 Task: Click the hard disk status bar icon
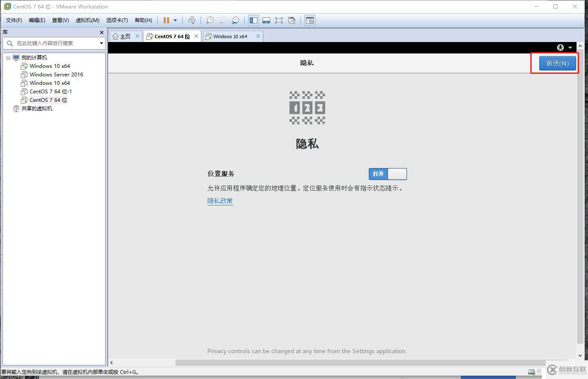[531, 372]
